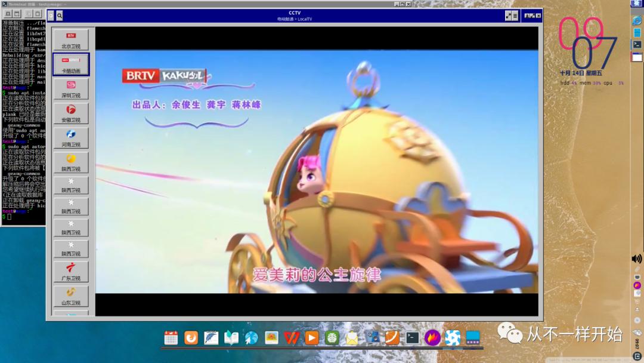
Task: Open the orange video player from taskbar
Action: [x=311, y=337]
